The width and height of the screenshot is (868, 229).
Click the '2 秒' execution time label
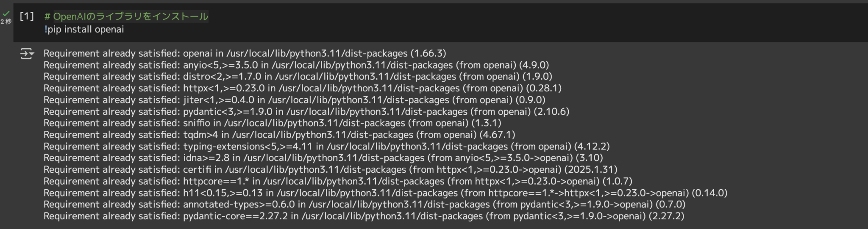pos(6,22)
